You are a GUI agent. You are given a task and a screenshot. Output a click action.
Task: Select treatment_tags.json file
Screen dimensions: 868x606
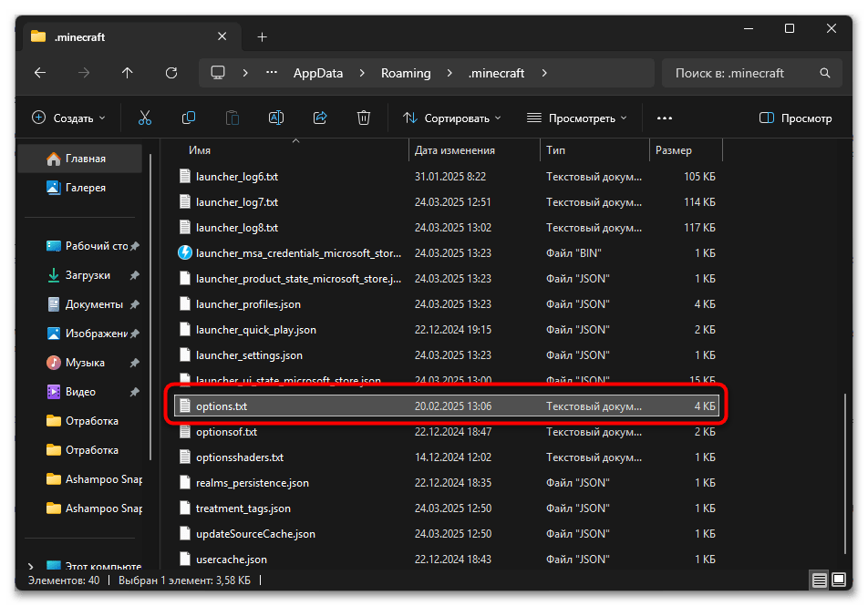447,508
